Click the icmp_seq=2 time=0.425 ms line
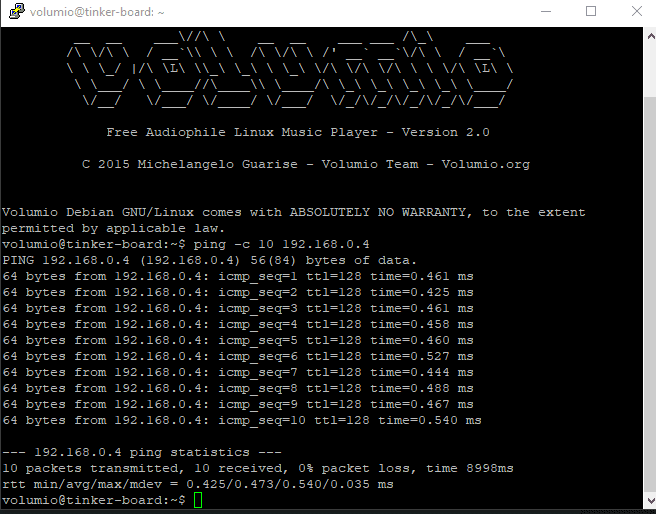Screen dimensions: 656x514 pos(238,292)
